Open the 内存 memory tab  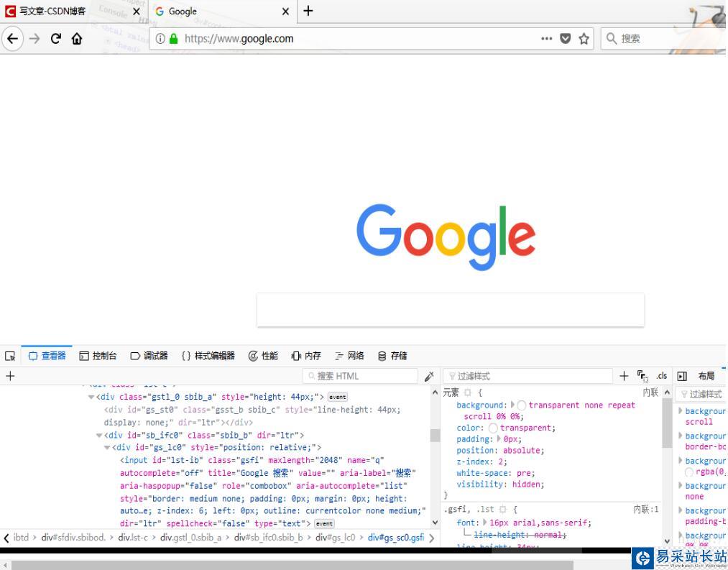(x=306, y=356)
